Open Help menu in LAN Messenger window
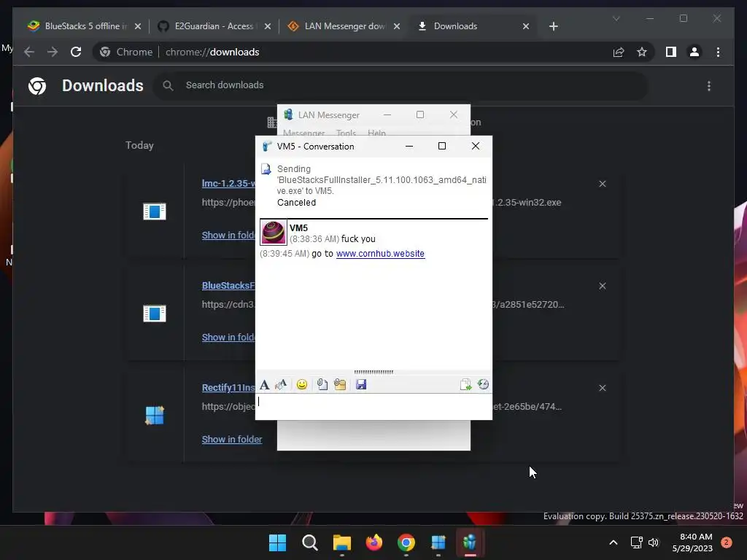Screen dimensions: 747x560 click(377, 133)
